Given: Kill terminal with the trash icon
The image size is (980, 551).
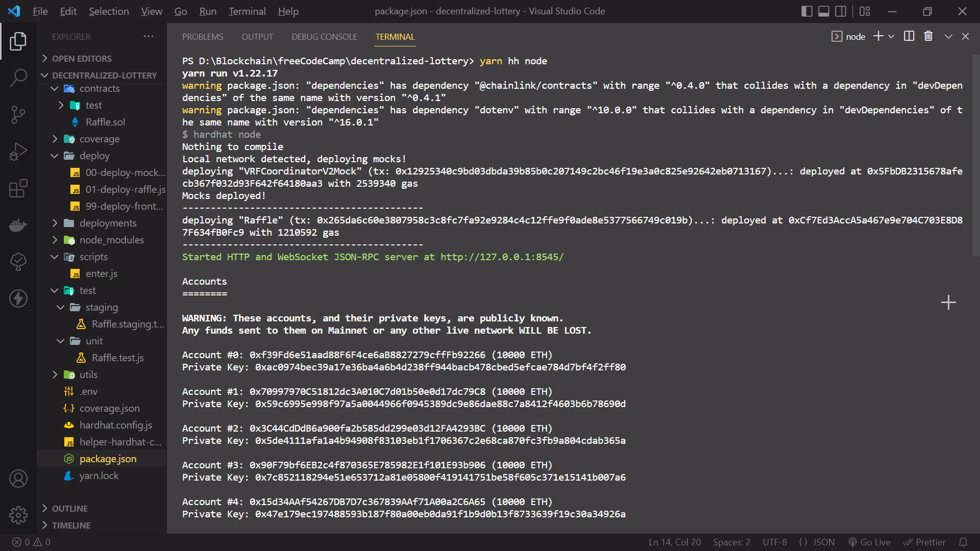Looking at the screenshot, I should coord(928,36).
